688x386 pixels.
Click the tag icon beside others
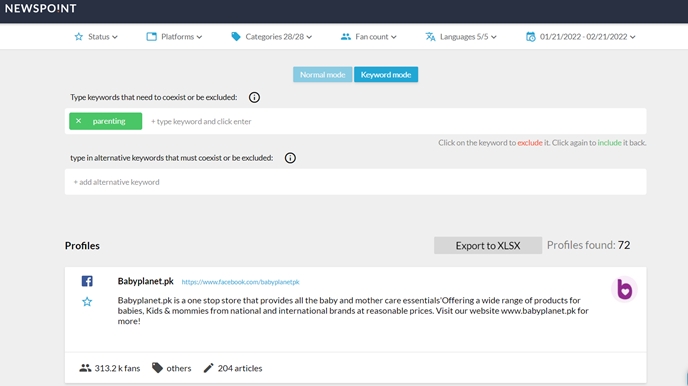157,368
